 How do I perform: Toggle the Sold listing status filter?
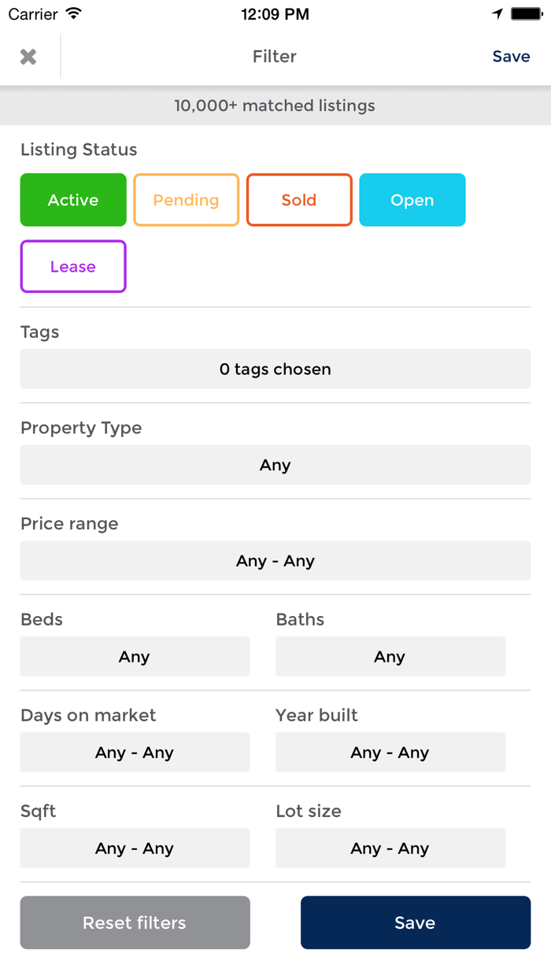coord(299,199)
